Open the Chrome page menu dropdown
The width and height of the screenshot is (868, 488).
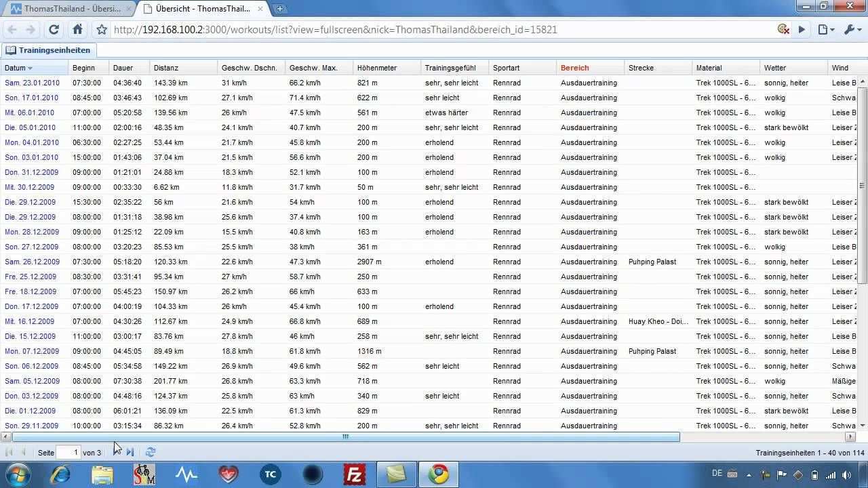(x=825, y=30)
